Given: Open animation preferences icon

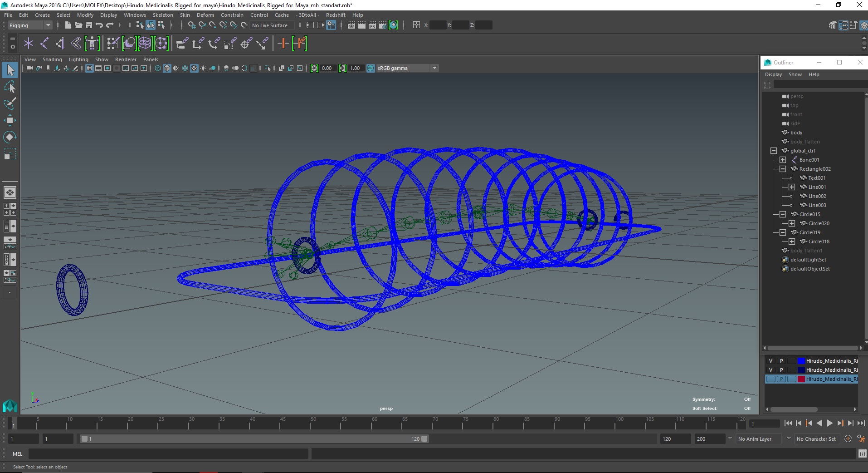Looking at the screenshot, I should tap(861, 439).
